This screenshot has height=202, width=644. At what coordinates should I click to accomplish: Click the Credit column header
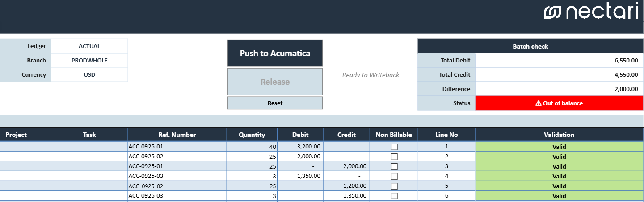click(x=347, y=135)
